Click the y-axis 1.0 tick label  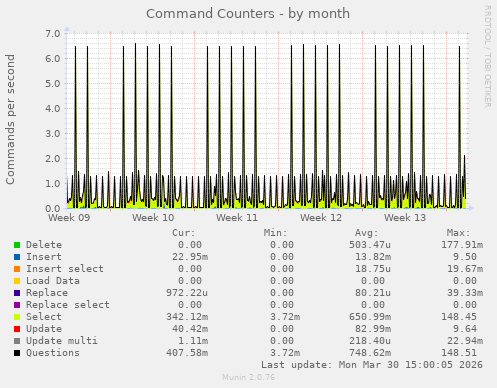53,183
